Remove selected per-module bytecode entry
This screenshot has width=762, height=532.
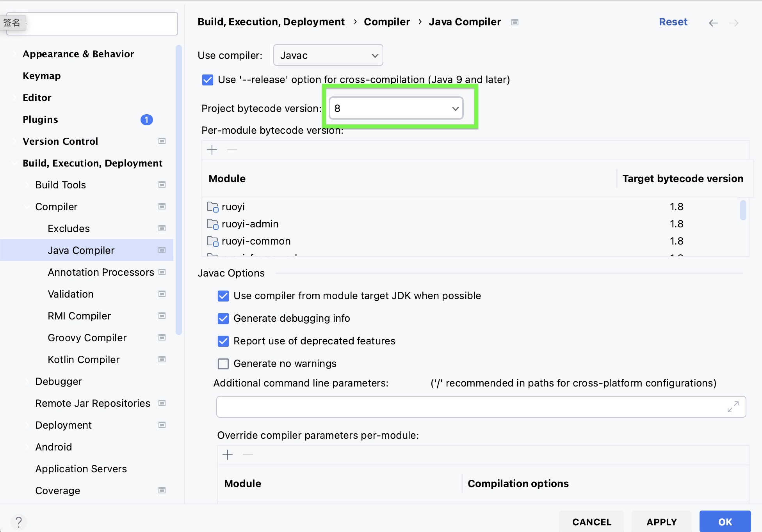(232, 150)
